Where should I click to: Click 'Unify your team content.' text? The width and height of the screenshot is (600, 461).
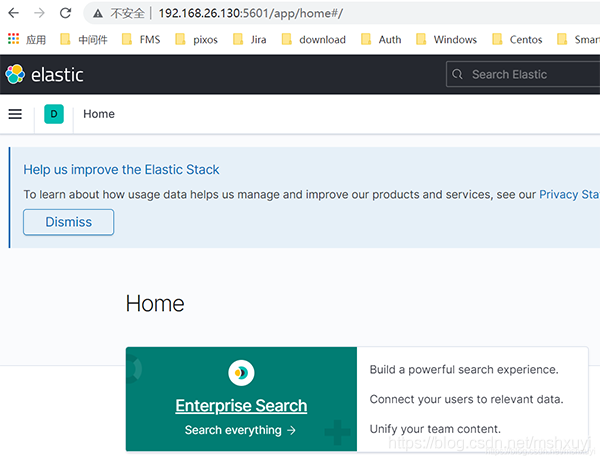pos(435,429)
